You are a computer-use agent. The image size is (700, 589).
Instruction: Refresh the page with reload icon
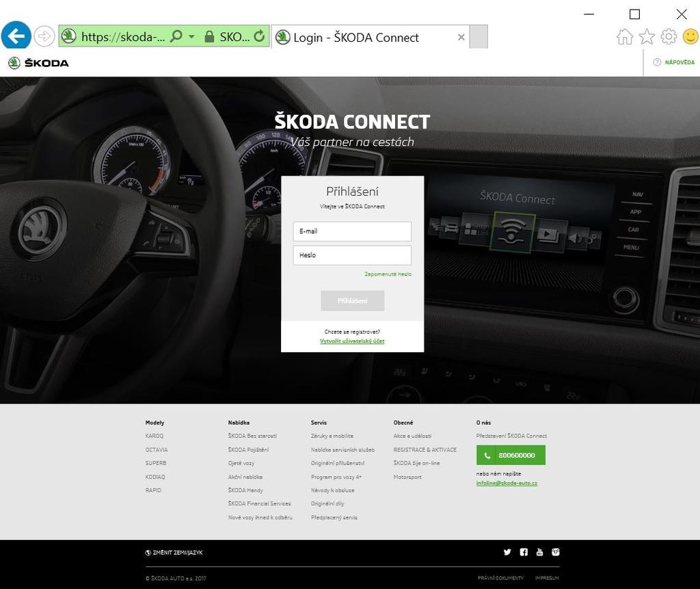click(259, 36)
